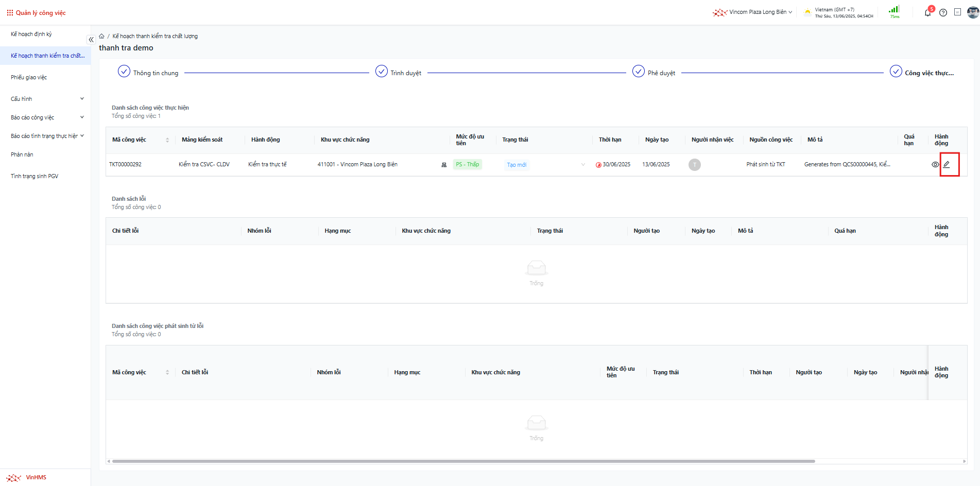Open the user avatar profile menu
This screenshot has height=486, width=980.
point(973,12)
